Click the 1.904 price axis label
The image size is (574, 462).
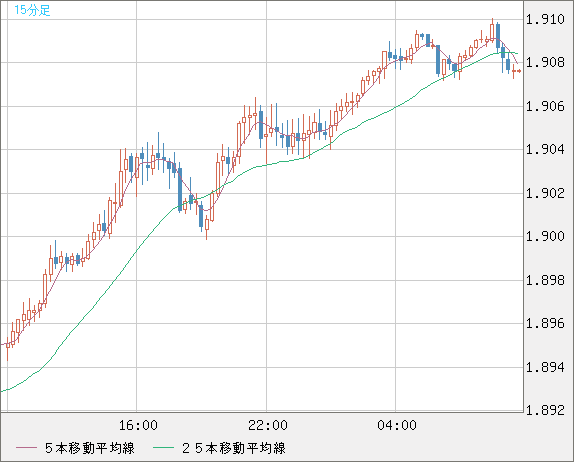545,149
